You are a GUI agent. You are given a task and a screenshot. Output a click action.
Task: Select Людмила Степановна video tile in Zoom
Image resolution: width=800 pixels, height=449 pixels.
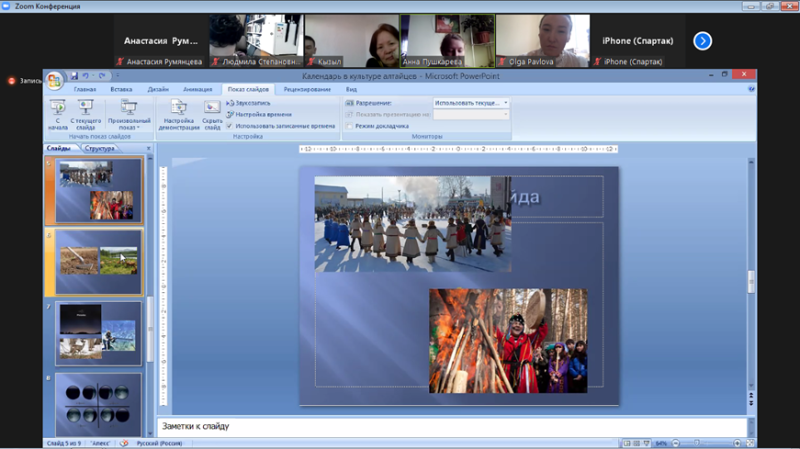(x=256, y=41)
